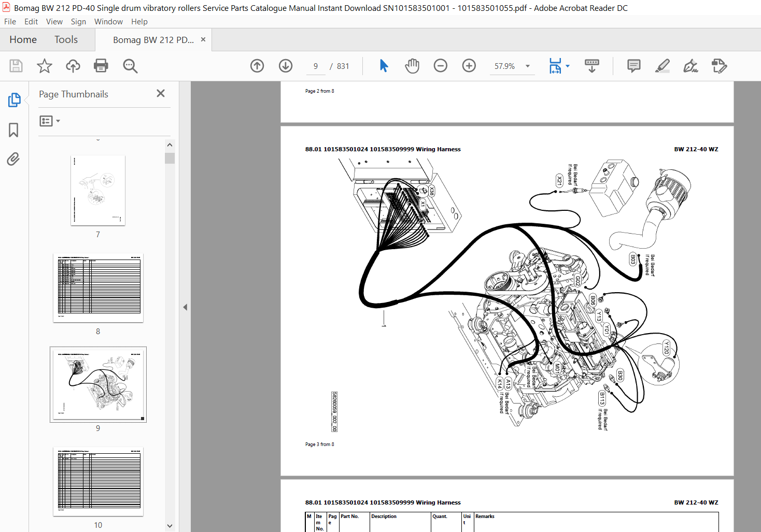Open the sign document pen tool

click(690, 66)
